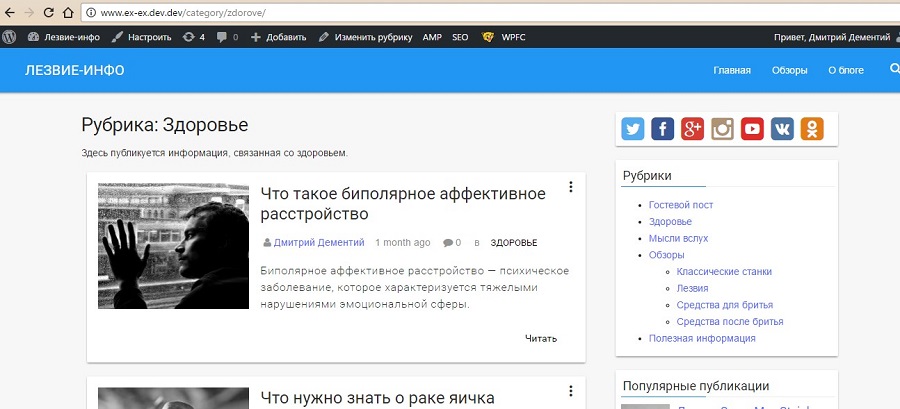Viewport: 900px width, 409px height.
Task: Open three-dot menu on the раке яичка post
Action: (571, 391)
